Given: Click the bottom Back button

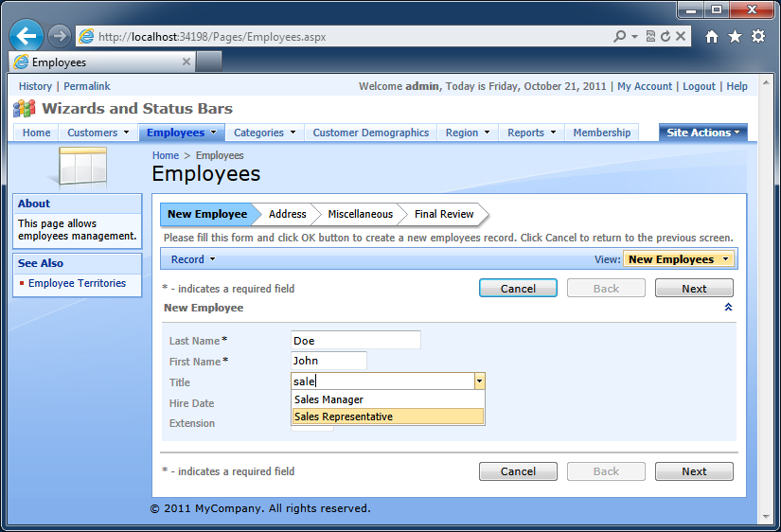Looking at the screenshot, I should (x=606, y=471).
